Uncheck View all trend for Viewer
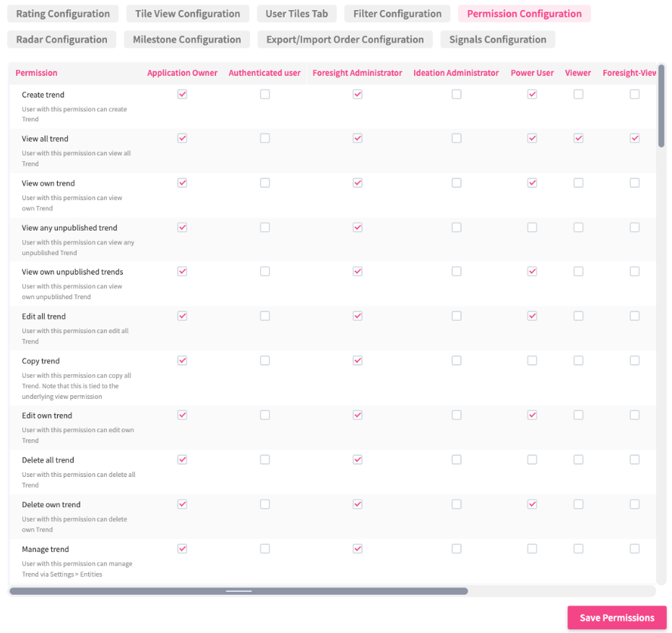 click(x=578, y=138)
